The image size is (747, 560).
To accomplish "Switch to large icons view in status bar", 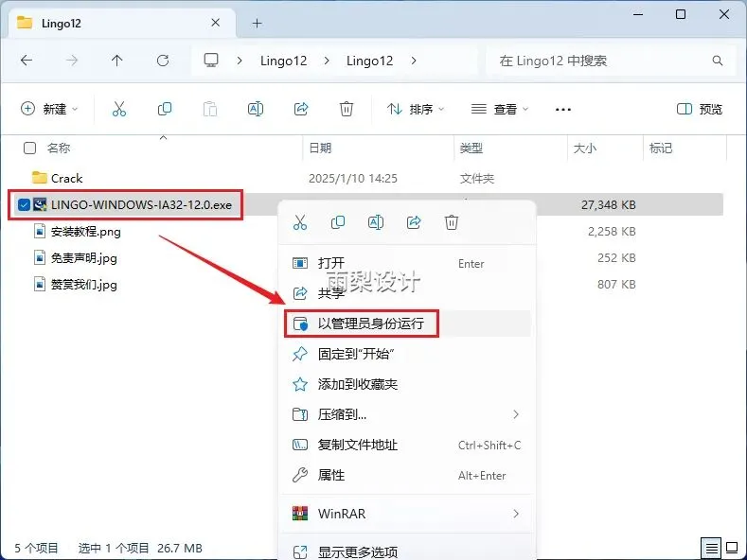I will [732, 548].
